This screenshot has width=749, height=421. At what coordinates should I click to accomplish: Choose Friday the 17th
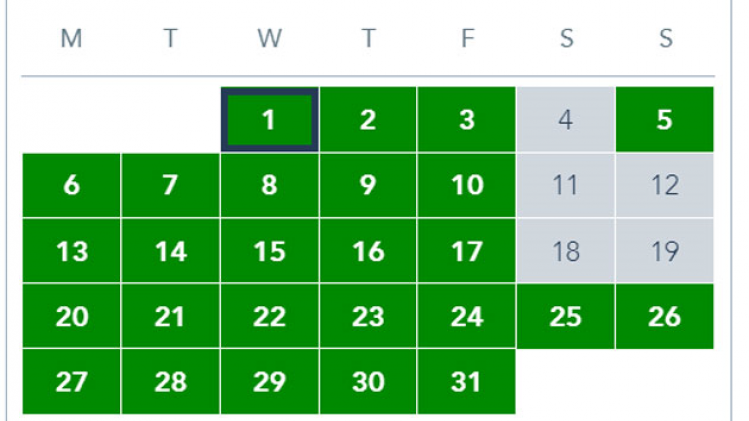point(466,251)
